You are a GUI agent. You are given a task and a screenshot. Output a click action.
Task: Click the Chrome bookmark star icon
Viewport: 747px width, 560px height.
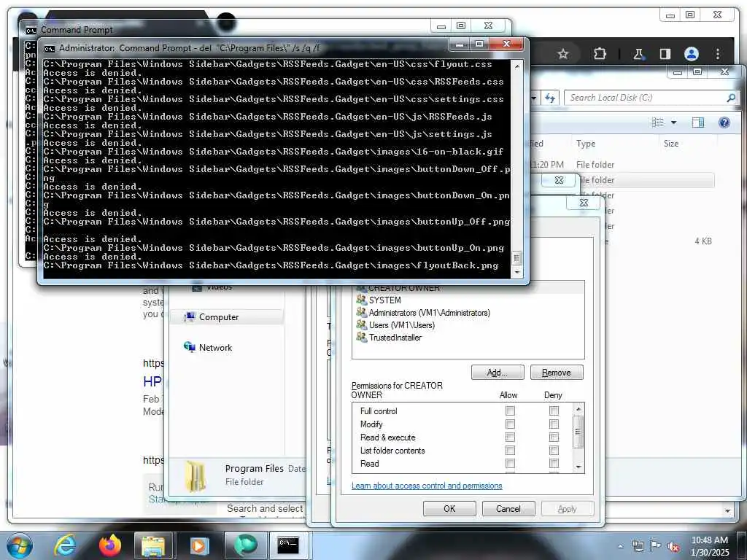coord(563,54)
